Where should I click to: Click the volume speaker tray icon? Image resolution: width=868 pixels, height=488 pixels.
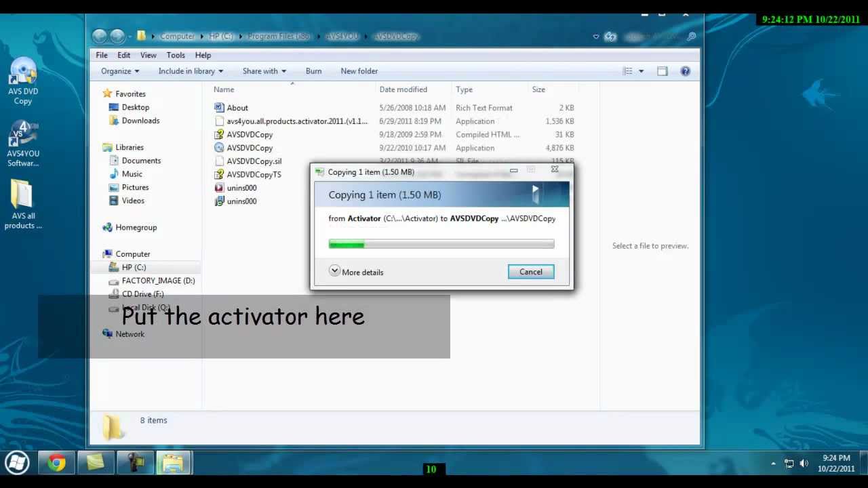pos(804,464)
